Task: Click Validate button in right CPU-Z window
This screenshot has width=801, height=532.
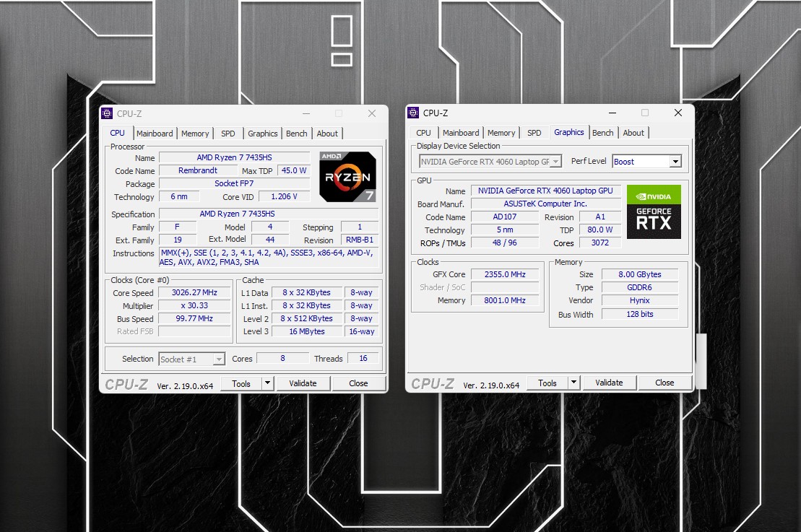Action: point(609,383)
